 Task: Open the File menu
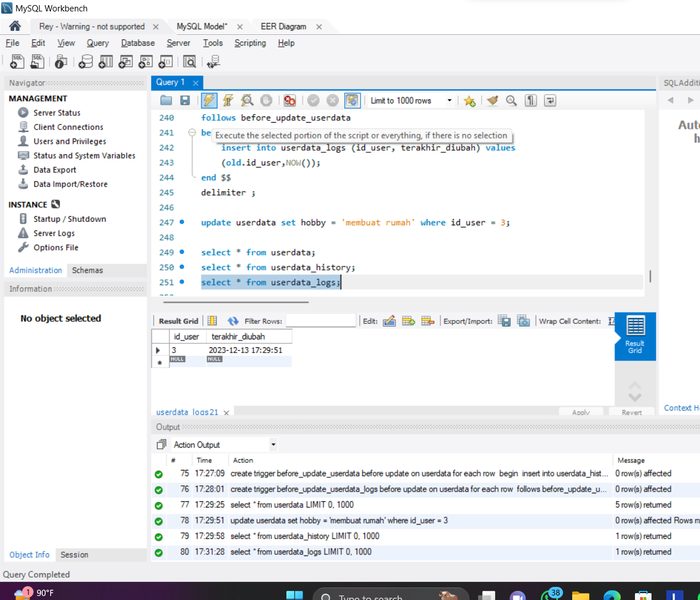coord(13,43)
